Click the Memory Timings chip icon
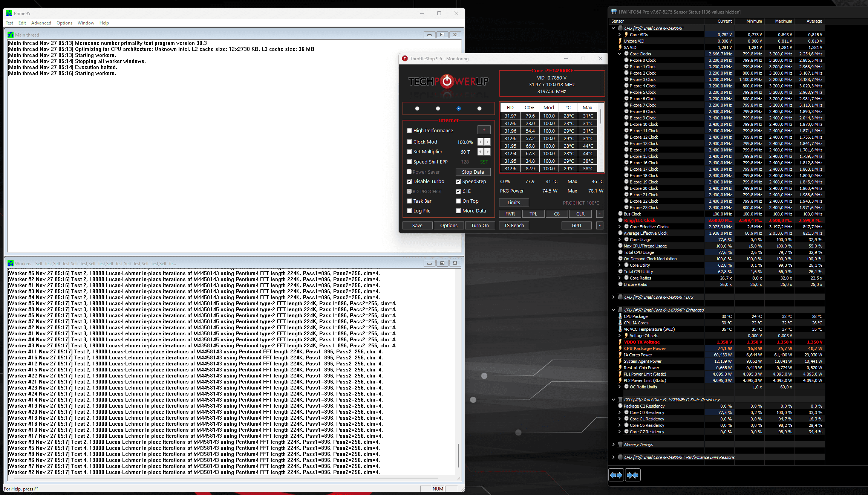 click(620, 445)
